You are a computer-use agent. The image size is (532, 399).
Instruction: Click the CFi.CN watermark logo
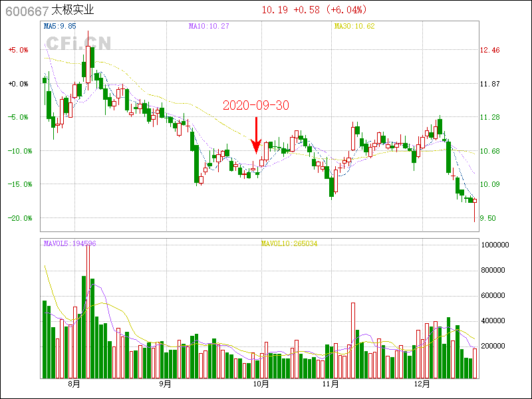tap(78, 44)
